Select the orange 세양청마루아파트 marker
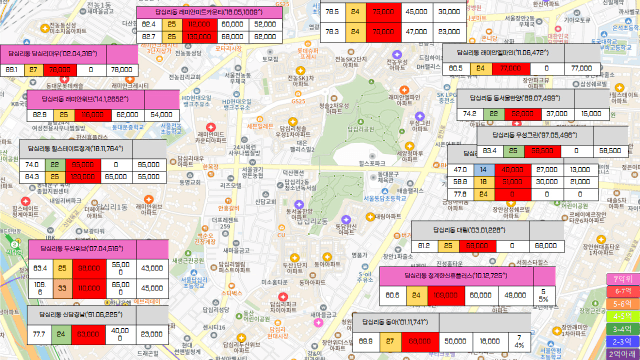This screenshot has width=640, height=360. tap(409, 146)
